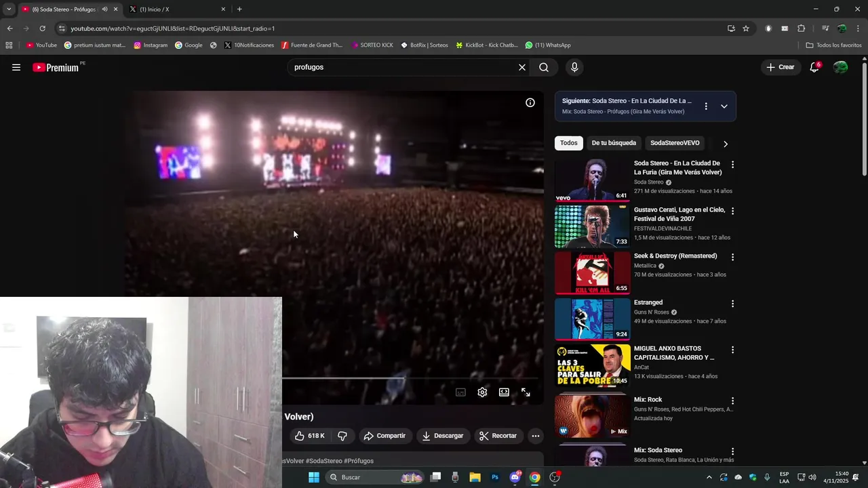Reload the page
Image resolution: width=868 pixels, height=488 pixels.
coord(42,28)
